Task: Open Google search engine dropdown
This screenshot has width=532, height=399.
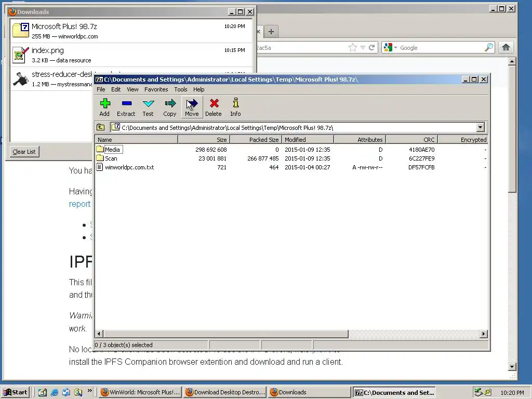Action: tap(390, 47)
